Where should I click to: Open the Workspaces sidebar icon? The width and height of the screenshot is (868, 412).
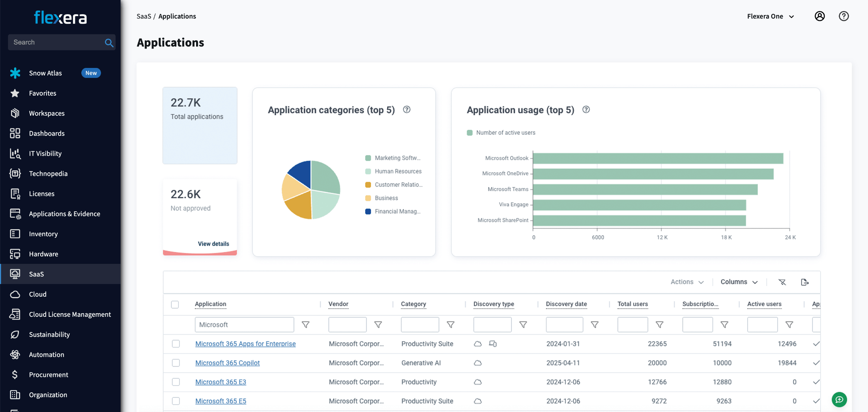[x=15, y=113]
